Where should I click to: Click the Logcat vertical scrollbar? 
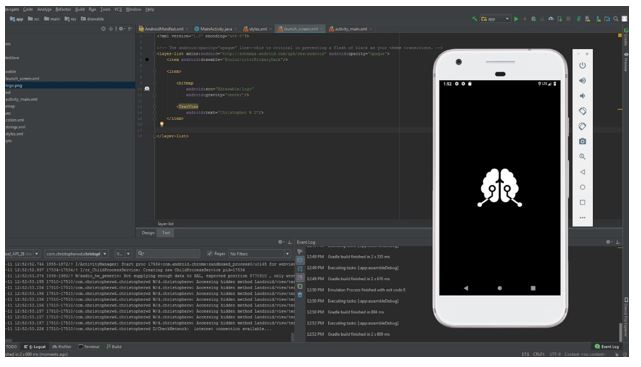pos(292,337)
